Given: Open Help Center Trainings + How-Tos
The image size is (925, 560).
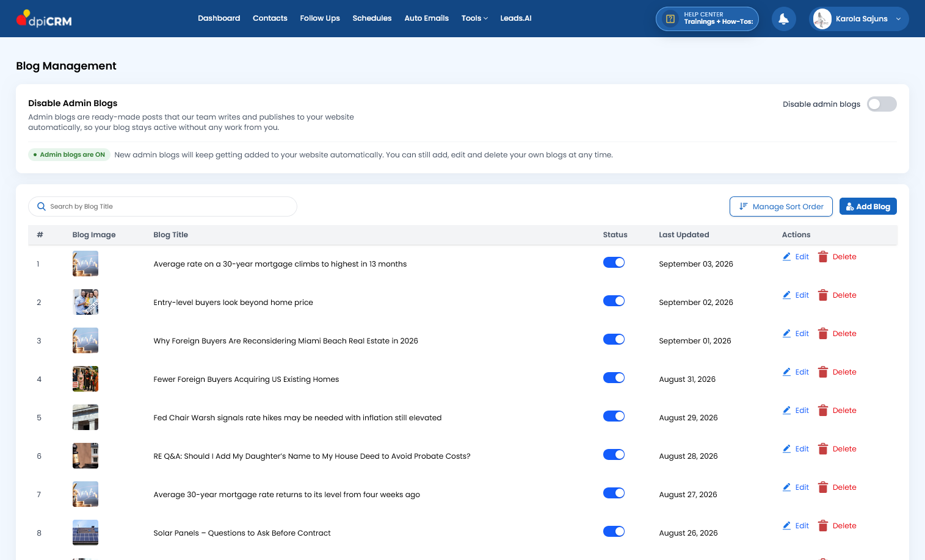Looking at the screenshot, I should [707, 19].
